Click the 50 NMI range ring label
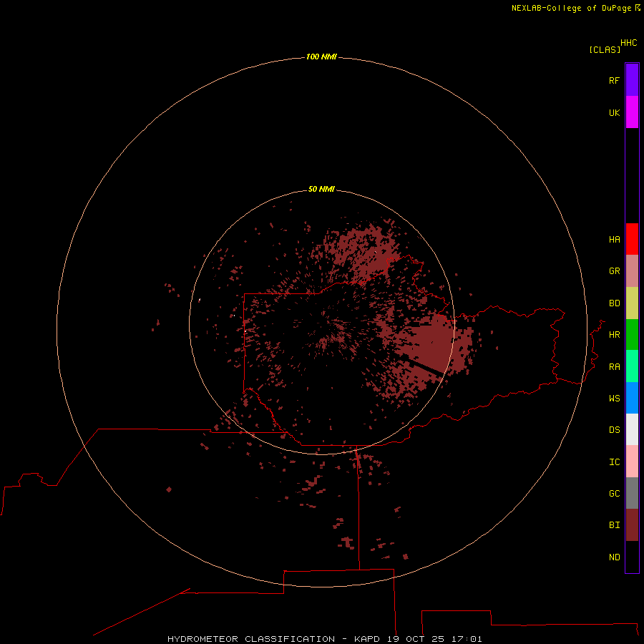 (321, 189)
